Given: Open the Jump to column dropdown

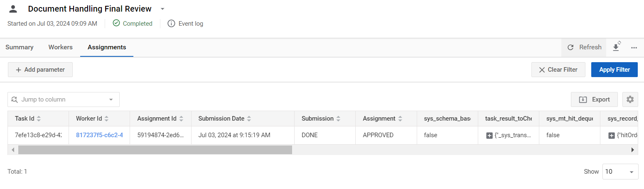Looking at the screenshot, I should pos(64,99).
